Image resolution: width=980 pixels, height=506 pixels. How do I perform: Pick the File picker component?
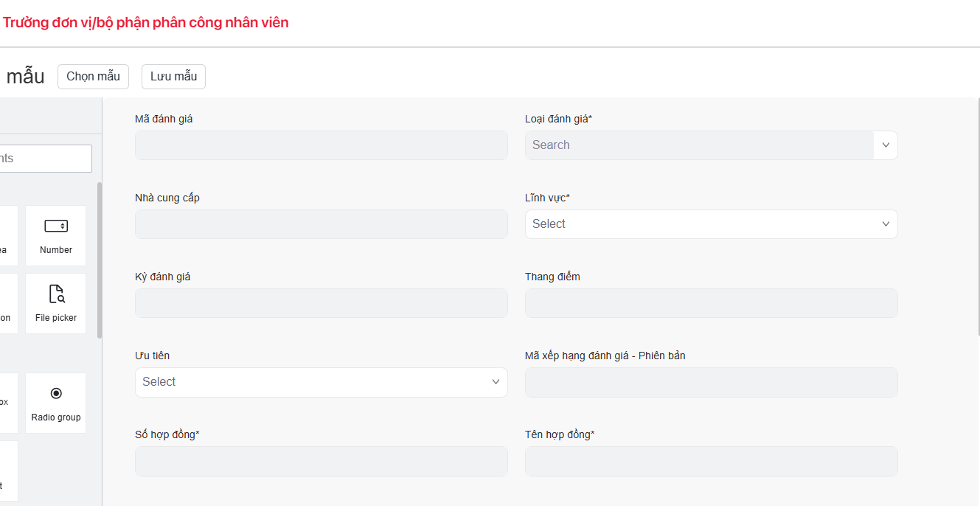tap(56, 303)
